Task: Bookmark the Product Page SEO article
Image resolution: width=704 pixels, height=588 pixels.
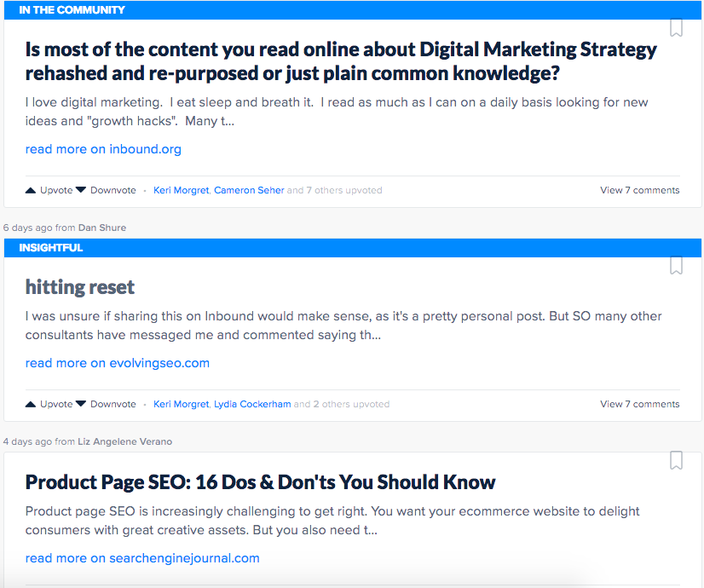Action: [x=676, y=460]
